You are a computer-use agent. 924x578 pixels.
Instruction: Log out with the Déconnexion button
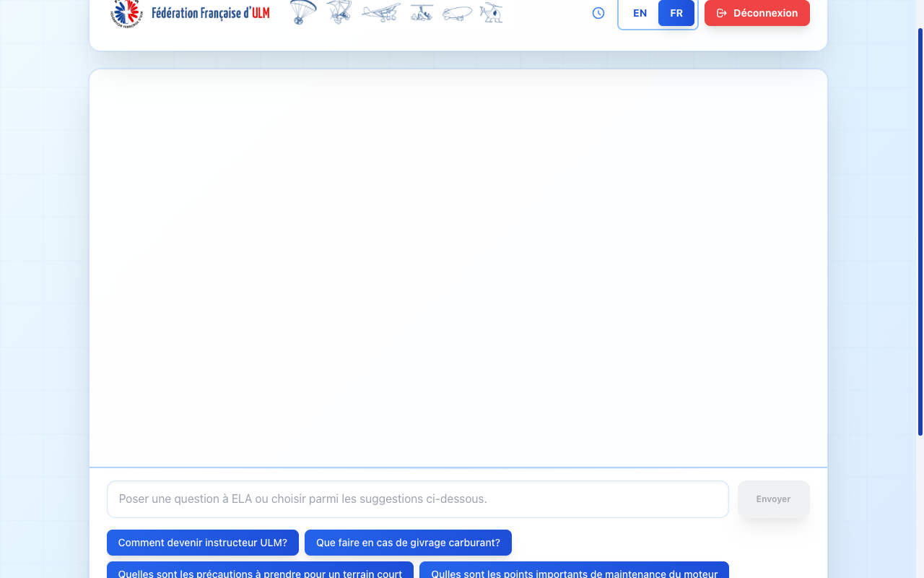[757, 13]
